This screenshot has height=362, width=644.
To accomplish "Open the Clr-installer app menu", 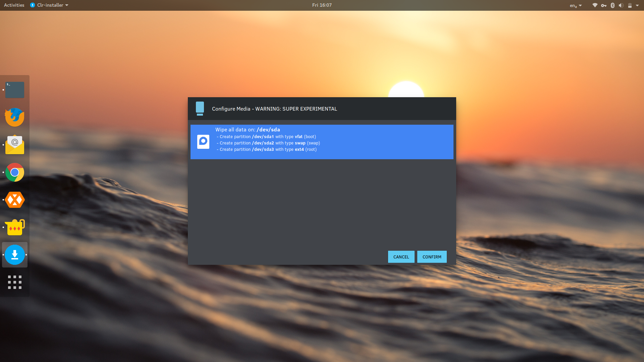I will click(49, 5).
